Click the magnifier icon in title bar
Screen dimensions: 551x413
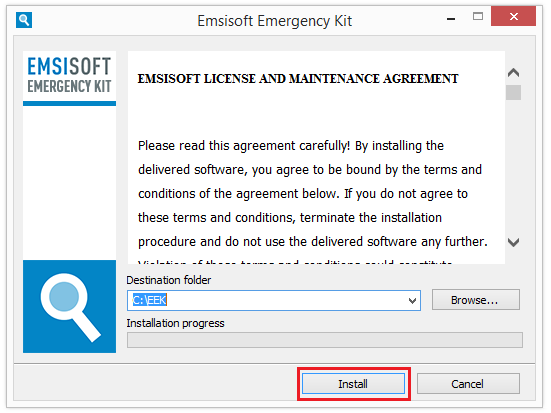(24, 20)
